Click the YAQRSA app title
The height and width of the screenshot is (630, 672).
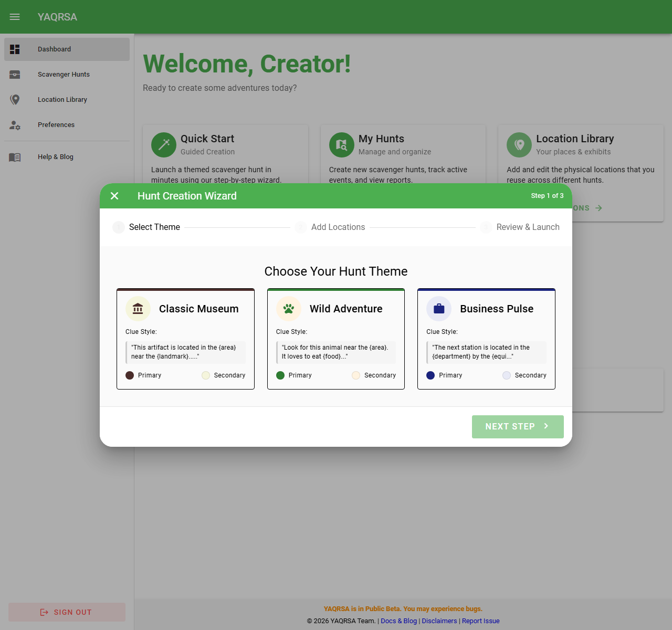[x=57, y=17]
